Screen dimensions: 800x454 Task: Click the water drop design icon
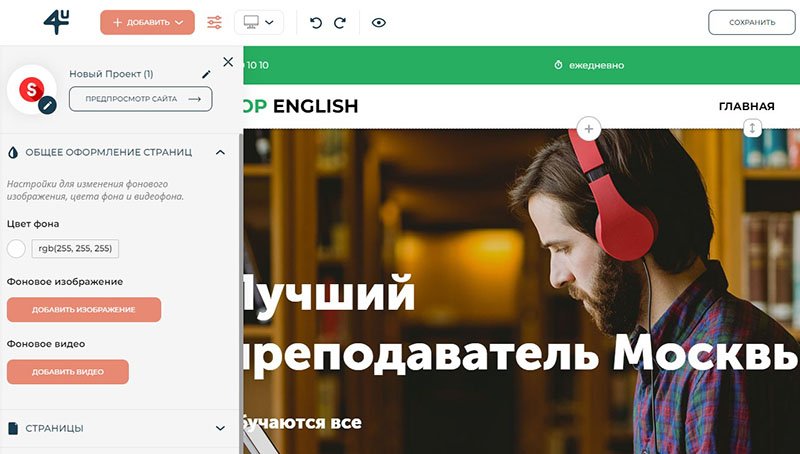point(13,152)
